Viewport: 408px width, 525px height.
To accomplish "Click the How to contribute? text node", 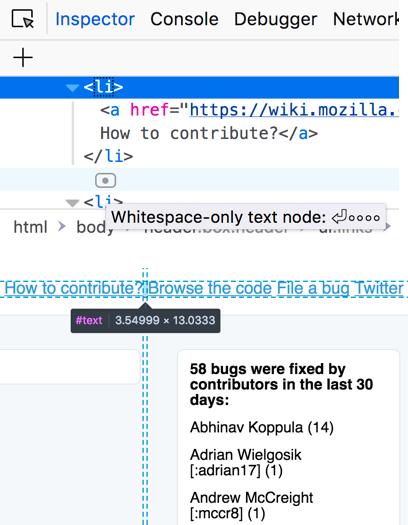I will [x=189, y=133].
